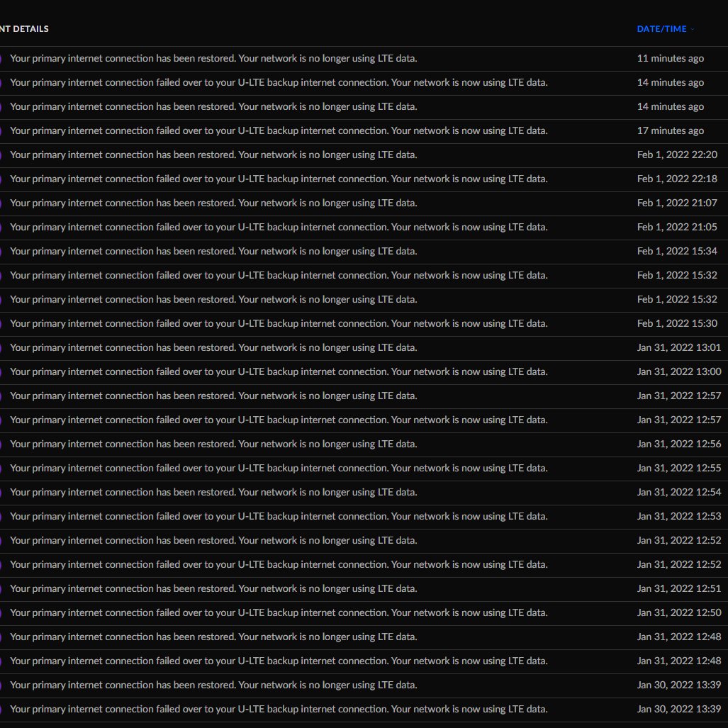Viewport: 728px width, 728px height.
Task: View the restored message dated Jan 31, 2022 13:01
Action: [213, 348]
